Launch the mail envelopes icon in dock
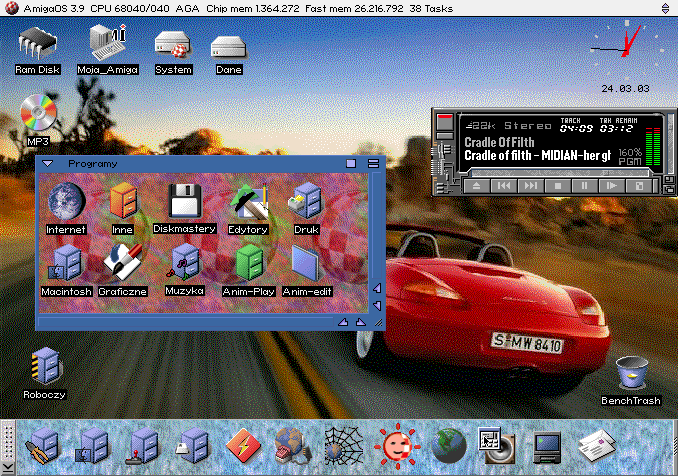Viewport: 678px width, 476px height. [597, 447]
